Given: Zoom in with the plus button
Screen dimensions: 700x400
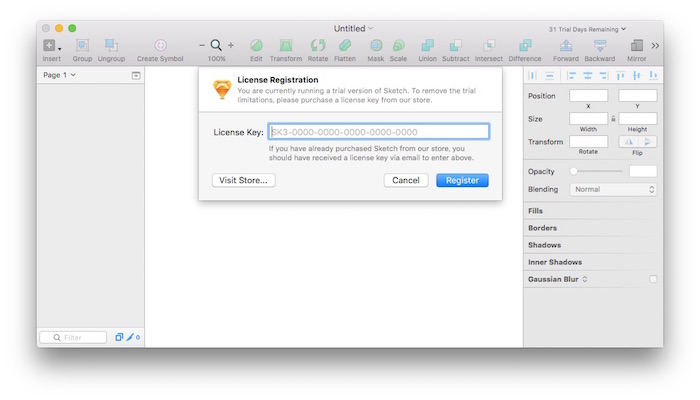Looking at the screenshot, I should coord(231,45).
